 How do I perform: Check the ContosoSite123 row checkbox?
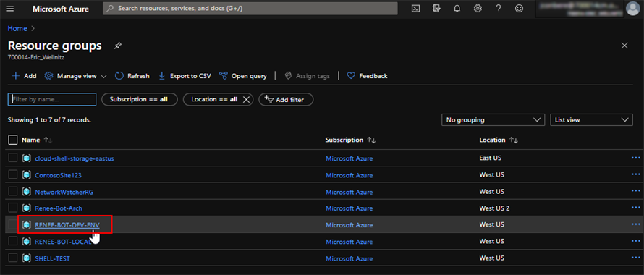pyautogui.click(x=13, y=175)
